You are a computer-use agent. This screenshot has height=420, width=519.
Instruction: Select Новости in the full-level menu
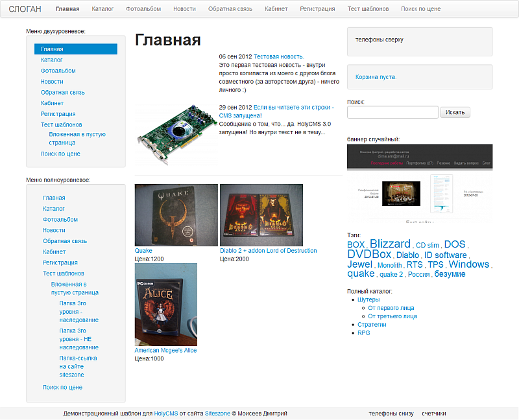click(x=54, y=230)
